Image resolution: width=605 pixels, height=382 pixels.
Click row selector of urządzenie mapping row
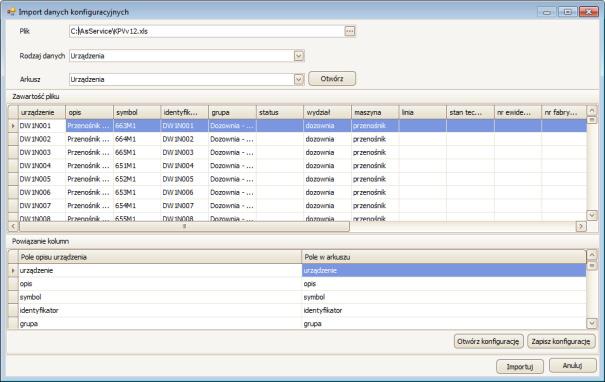coord(13,270)
